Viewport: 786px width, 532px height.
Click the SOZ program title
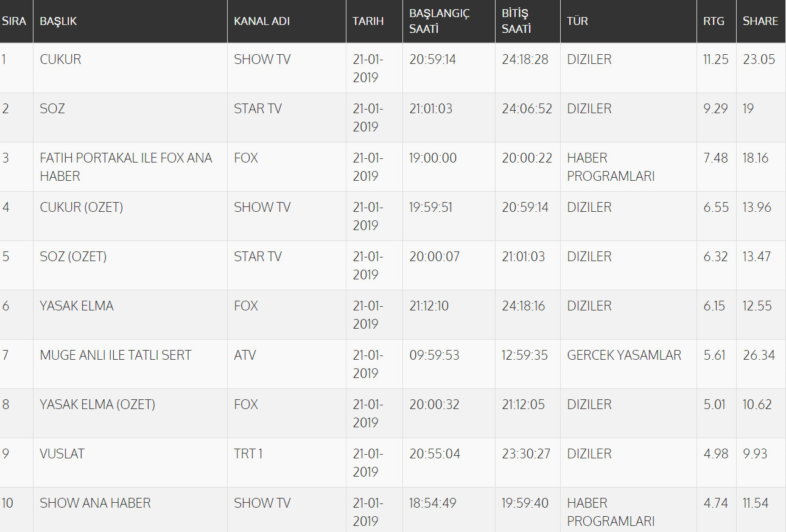point(52,109)
